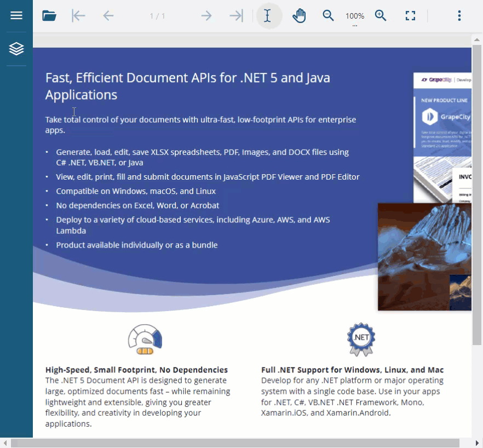Go to the previous page
Viewport: 483px width, 448px height.
108,16
